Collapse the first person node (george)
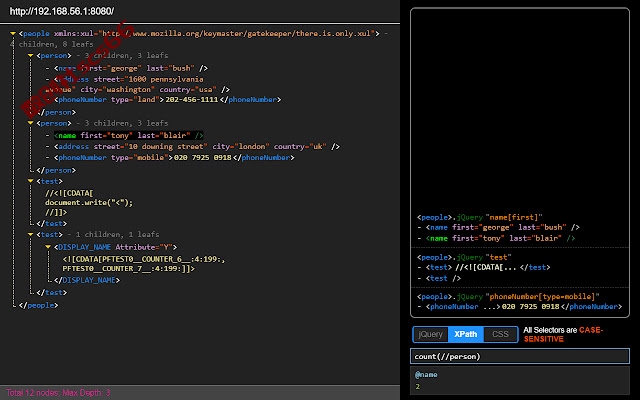The image size is (640, 400). point(30,56)
